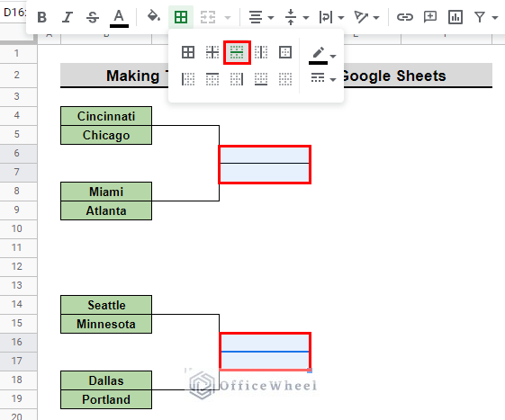Viewport: 505px width, 420px height.
Task: Open the border color pencil dropdown
Action: pyautogui.click(x=322, y=55)
